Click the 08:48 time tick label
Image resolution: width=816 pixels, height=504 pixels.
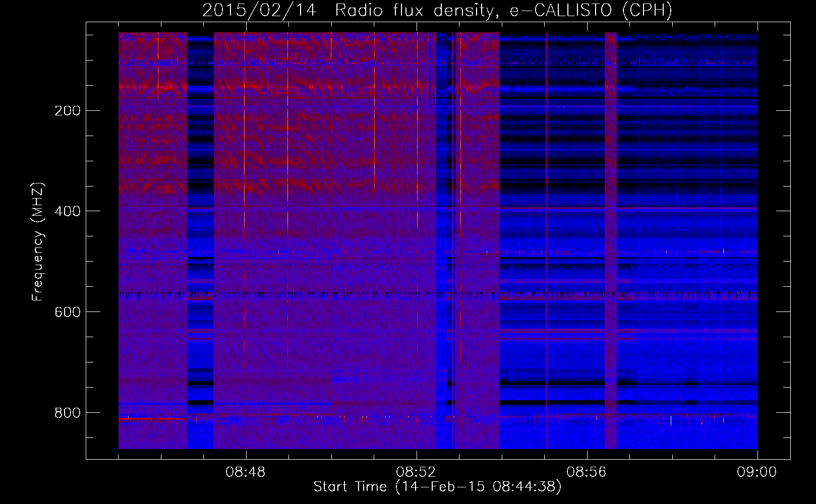coord(246,472)
